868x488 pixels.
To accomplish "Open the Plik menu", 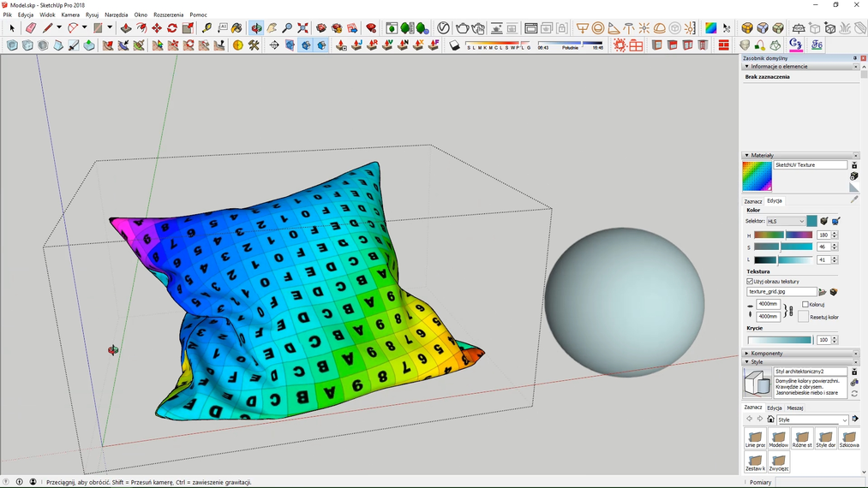I will point(7,15).
